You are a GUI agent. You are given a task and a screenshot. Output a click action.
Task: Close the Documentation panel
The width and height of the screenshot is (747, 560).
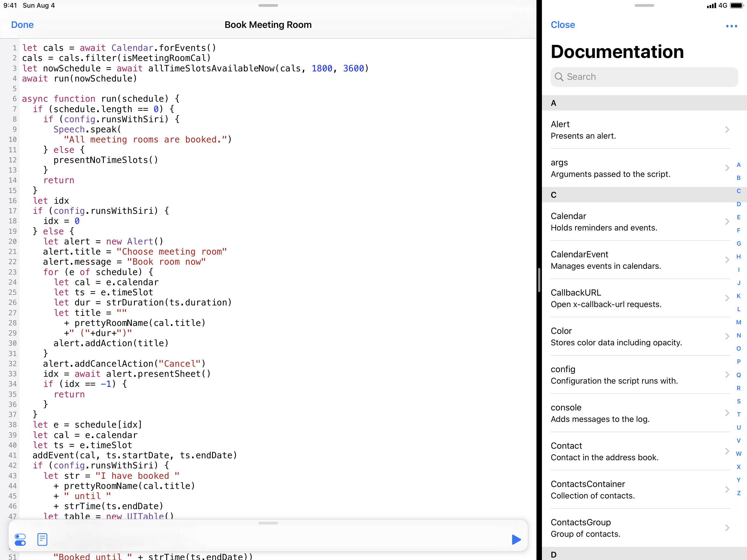(x=563, y=25)
